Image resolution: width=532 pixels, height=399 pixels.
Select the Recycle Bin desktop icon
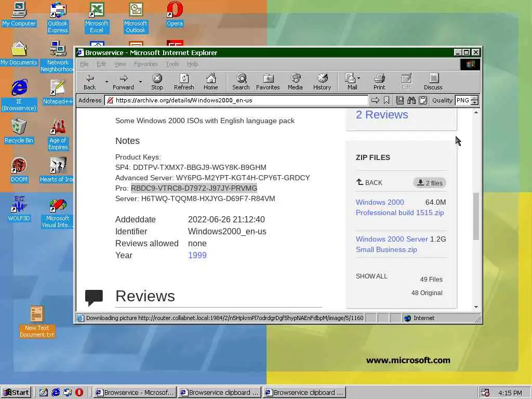tap(19, 131)
